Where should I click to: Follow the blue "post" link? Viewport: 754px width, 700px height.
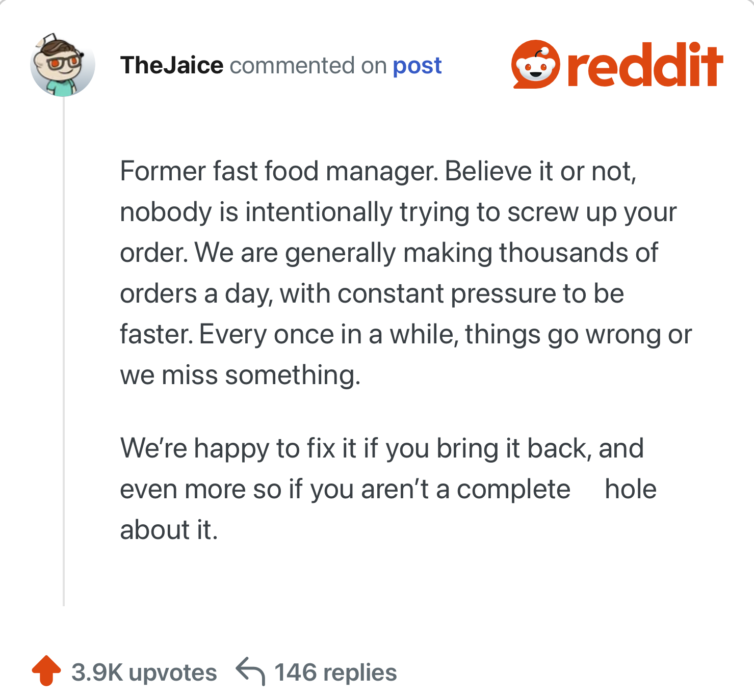tap(417, 65)
